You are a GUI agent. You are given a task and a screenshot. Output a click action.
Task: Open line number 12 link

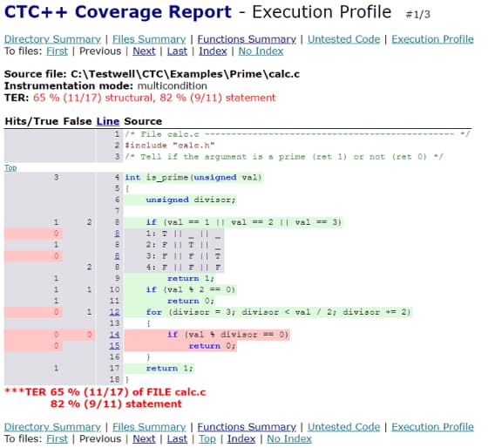click(x=114, y=312)
